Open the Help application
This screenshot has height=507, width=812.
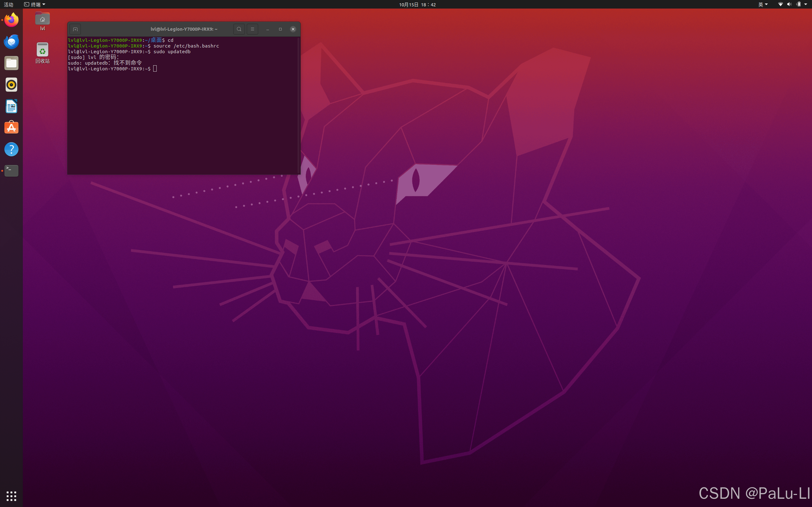(x=11, y=149)
